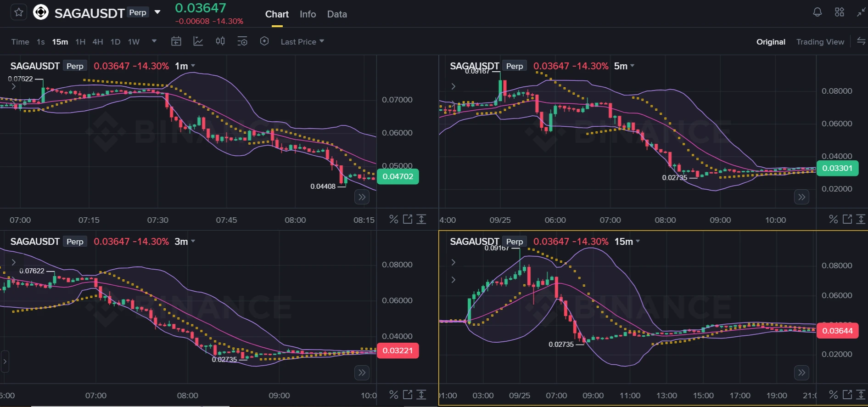This screenshot has height=407, width=868.
Task: Set interval to 1D
Action: coord(115,42)
